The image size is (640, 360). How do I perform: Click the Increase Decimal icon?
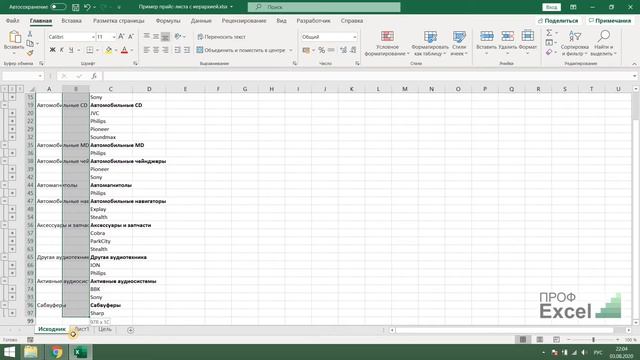pyautogui.click(x=343, y=50)
